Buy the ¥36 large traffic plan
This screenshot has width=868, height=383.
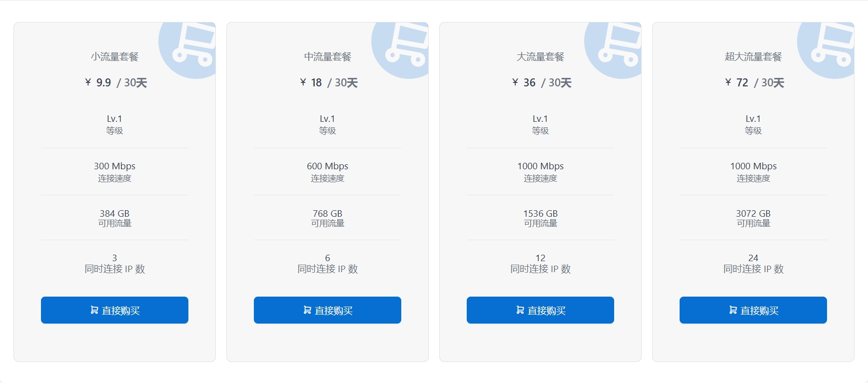(x=540, y=310)
